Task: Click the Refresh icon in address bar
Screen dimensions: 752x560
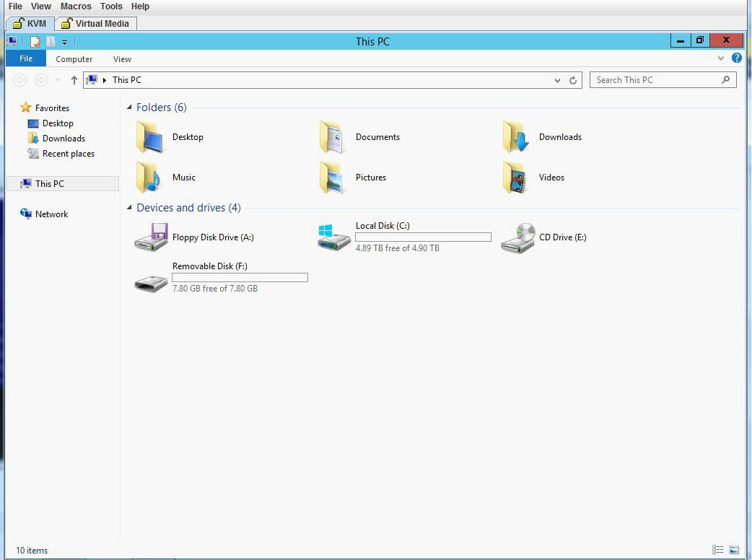Action: click(572, 80)
